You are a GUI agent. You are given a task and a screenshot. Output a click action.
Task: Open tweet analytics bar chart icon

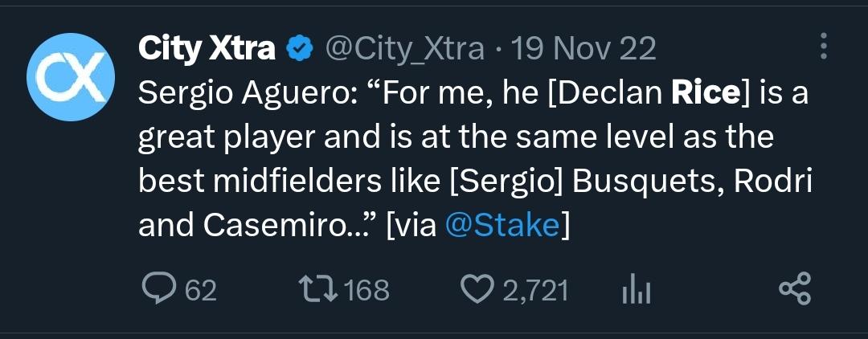(x=637, y=291)
